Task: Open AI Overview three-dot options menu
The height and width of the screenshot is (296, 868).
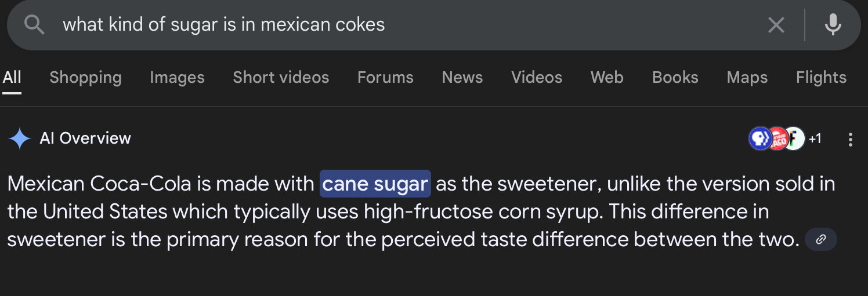Action: (850, 139)
